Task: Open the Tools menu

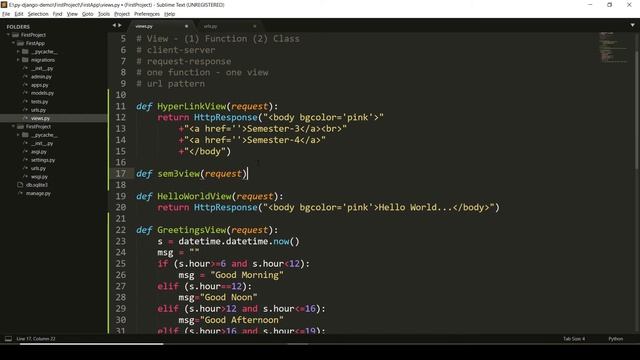Action: click(x=104, y=14)
